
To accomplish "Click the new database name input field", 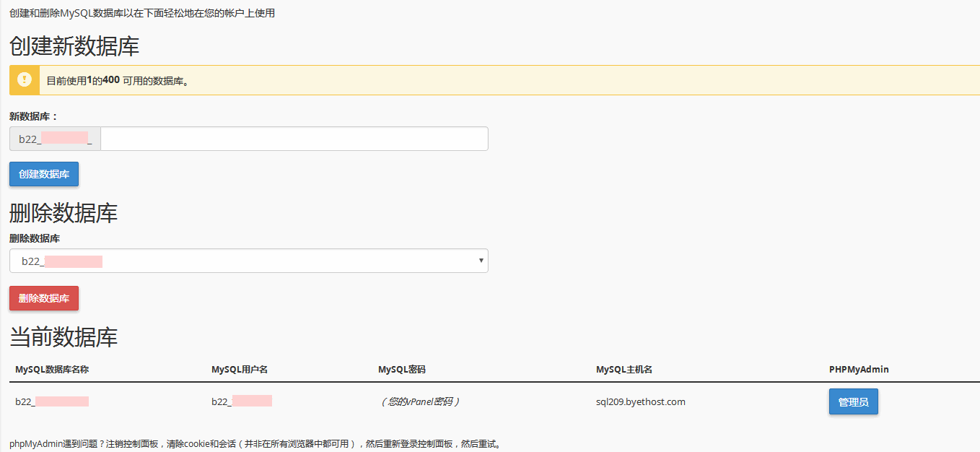I will click(x=294, y=139).
